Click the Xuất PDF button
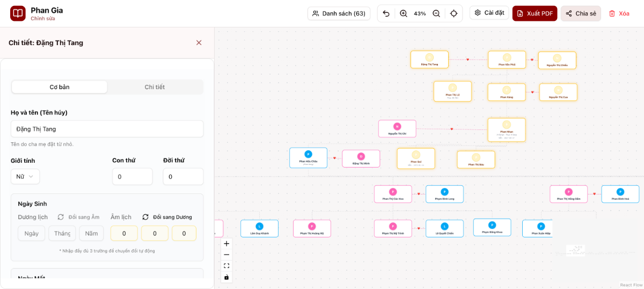The width and height of the screenshot is (644, 289). pyautogui.click(x=535, y=13)
